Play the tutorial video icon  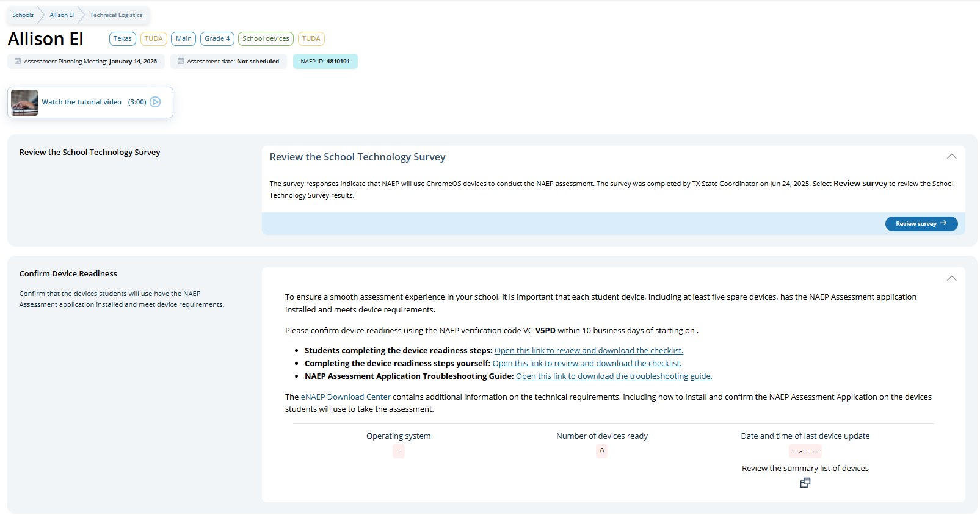(156, 102)
